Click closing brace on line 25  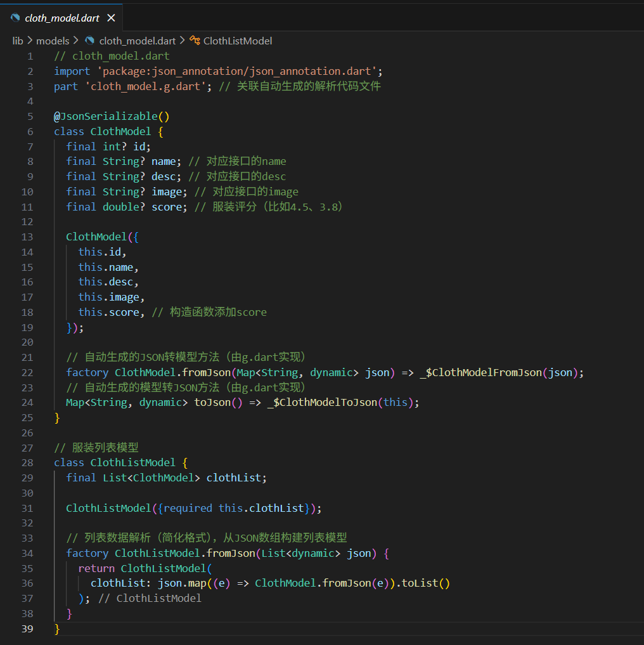[57, 417]
